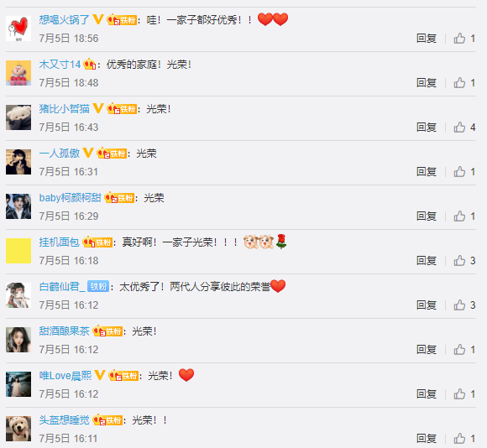Open 想喝火锅了 user profile link

(65, 20)
